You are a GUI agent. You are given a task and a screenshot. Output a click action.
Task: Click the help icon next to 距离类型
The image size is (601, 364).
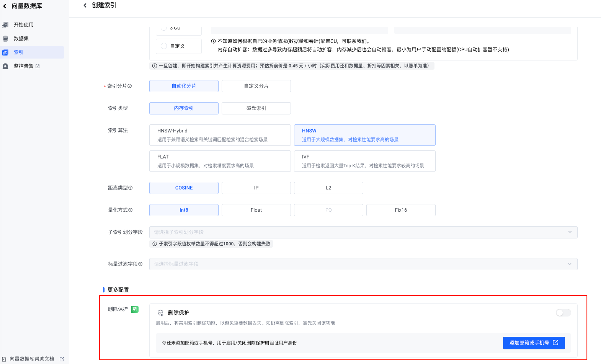click(131, 188)
